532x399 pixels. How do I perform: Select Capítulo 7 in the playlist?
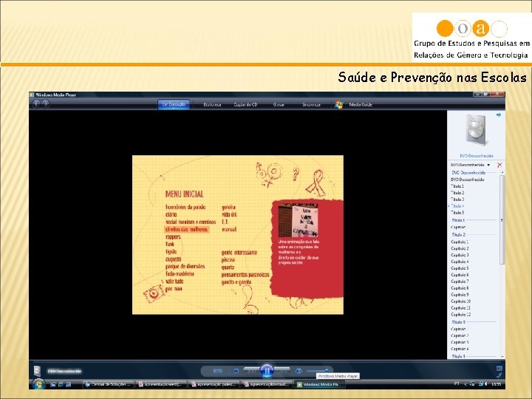pos(460,282)
